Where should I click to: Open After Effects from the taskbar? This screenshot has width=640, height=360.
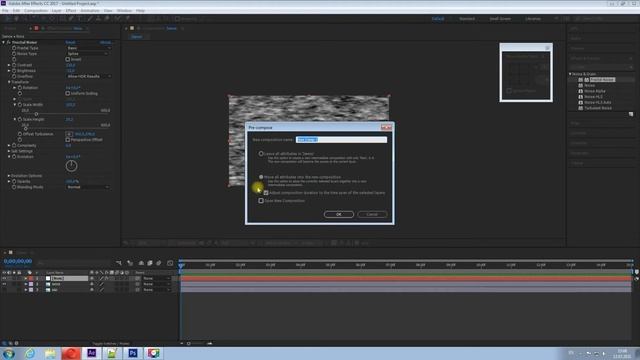(x=92, y=353)
